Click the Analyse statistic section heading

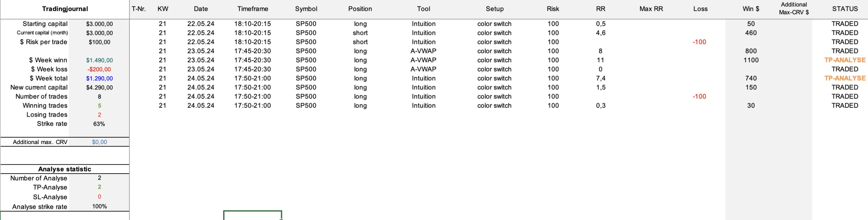[65, 169]
